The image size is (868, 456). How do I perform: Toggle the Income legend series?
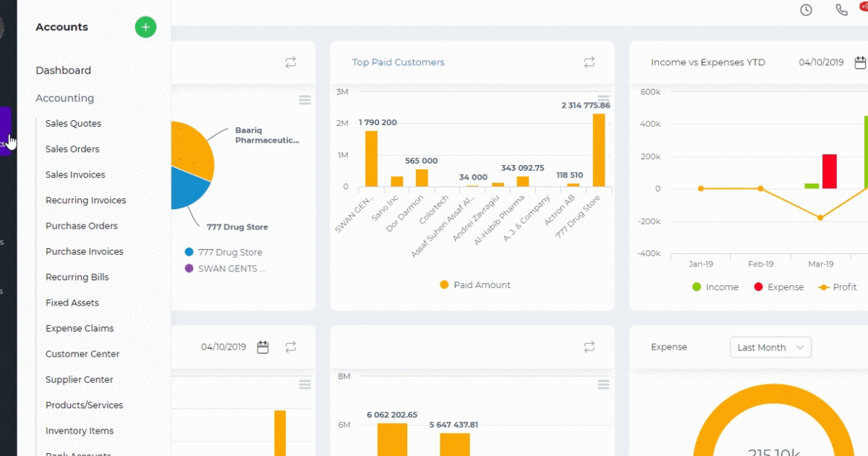tap(715, 287)
